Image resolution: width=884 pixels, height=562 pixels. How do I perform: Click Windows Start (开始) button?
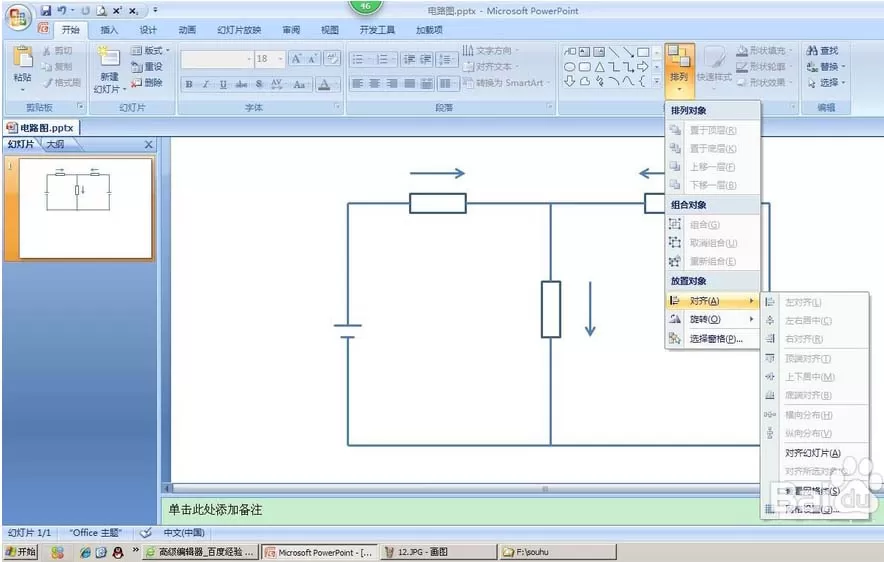coord(21,552)
